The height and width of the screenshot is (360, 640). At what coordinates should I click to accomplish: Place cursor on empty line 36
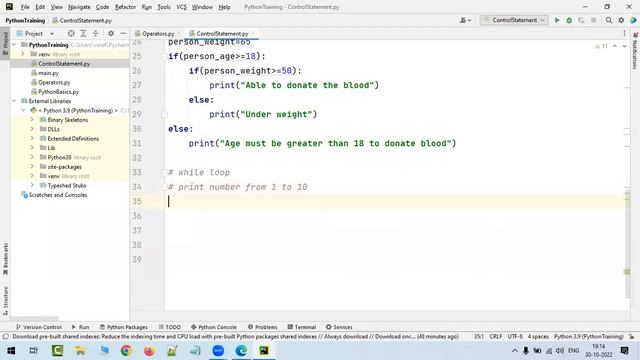click(x=396, y=216)
